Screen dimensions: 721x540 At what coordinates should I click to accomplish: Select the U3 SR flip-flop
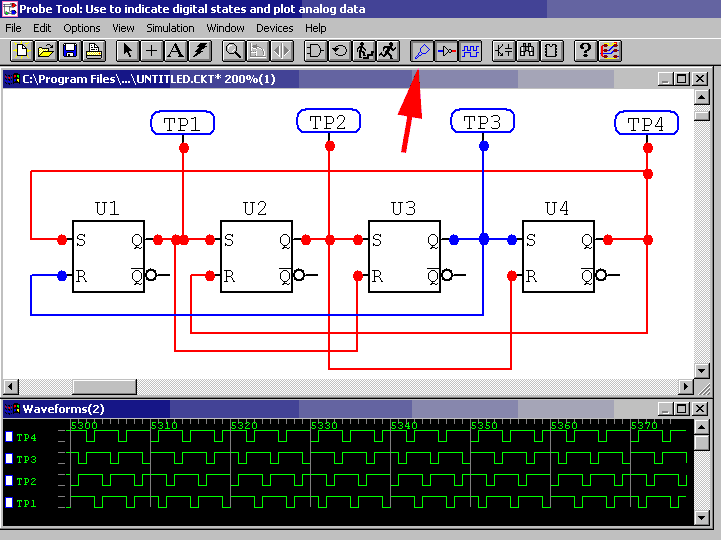(405, 256)
